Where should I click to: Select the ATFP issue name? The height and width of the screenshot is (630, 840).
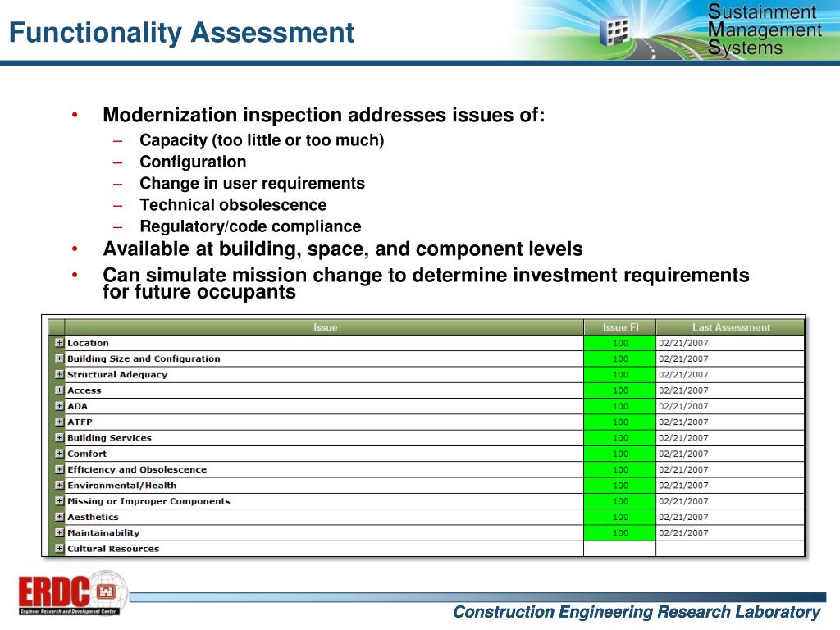pos(80,422)
